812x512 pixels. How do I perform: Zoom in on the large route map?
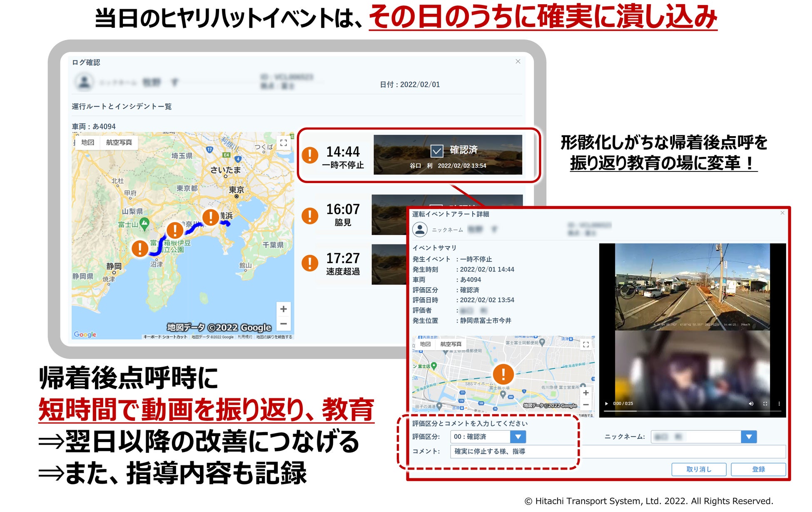pos(284,309)
